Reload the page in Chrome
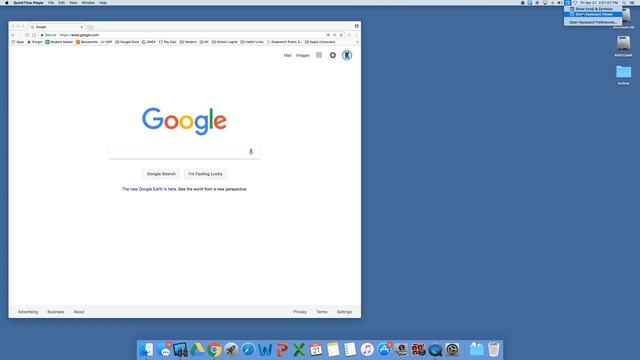The width and height of the screenshot is (640, 360). pos(27,35)
